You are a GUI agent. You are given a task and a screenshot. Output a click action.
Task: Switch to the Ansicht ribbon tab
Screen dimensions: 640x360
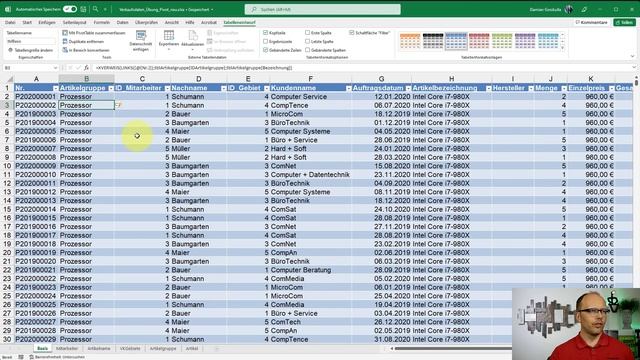tap(171, 22)
